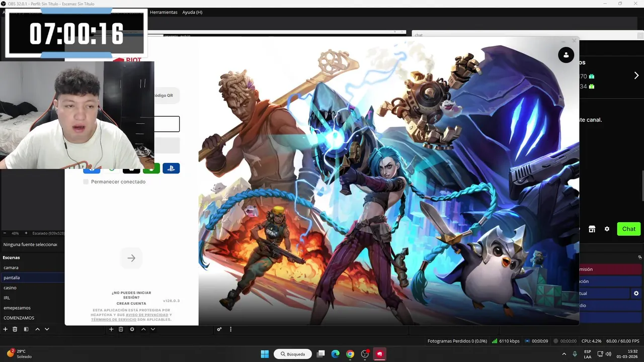Open Aviso de privacidad link

(147, 315)
